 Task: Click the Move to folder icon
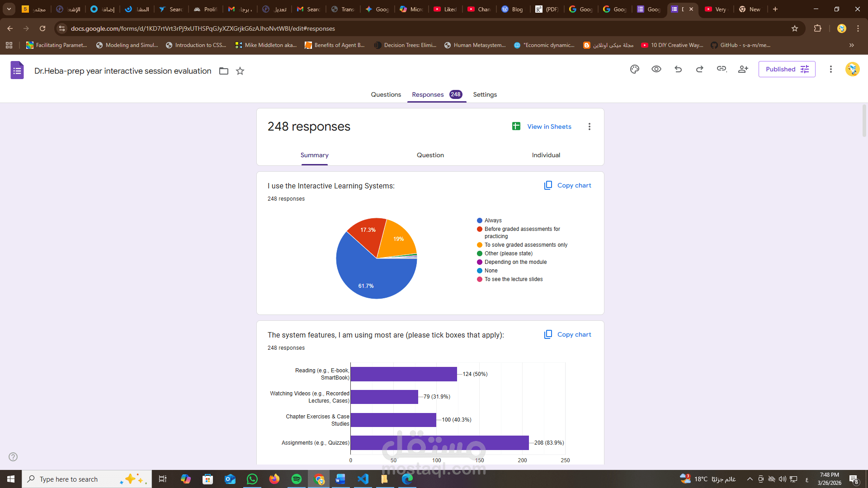point(224,71)
